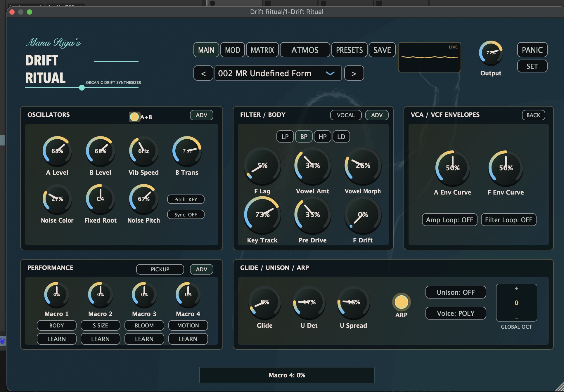
Task: Switch to the MATRIX tab
Action: (x=262, y=50)
